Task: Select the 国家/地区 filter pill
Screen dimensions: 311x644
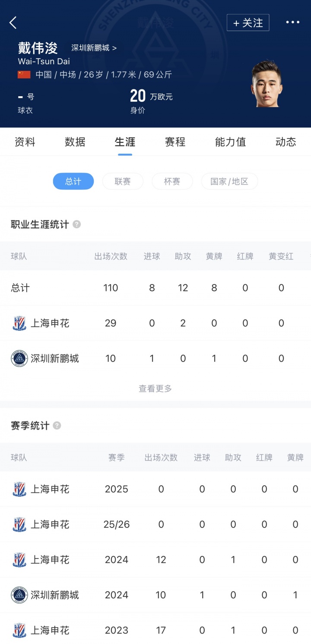Action: (x=229, y=182)
